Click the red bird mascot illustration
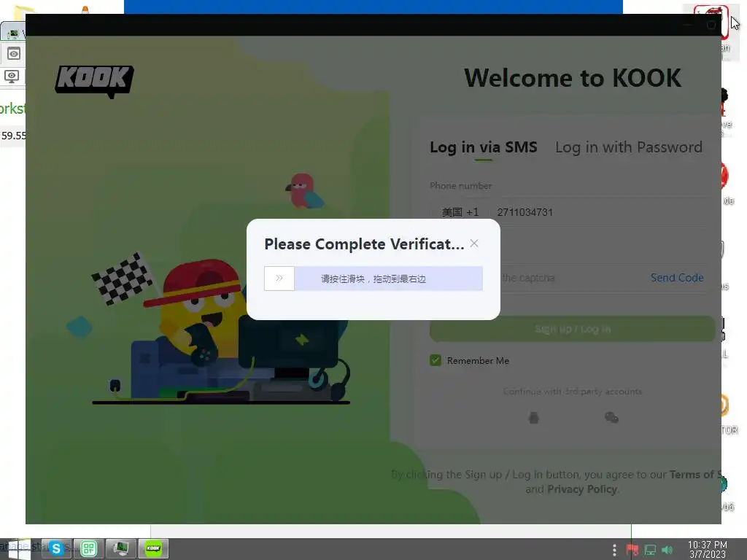The height and width of the screenshot is (560, 747). click(x=303, y=191)
